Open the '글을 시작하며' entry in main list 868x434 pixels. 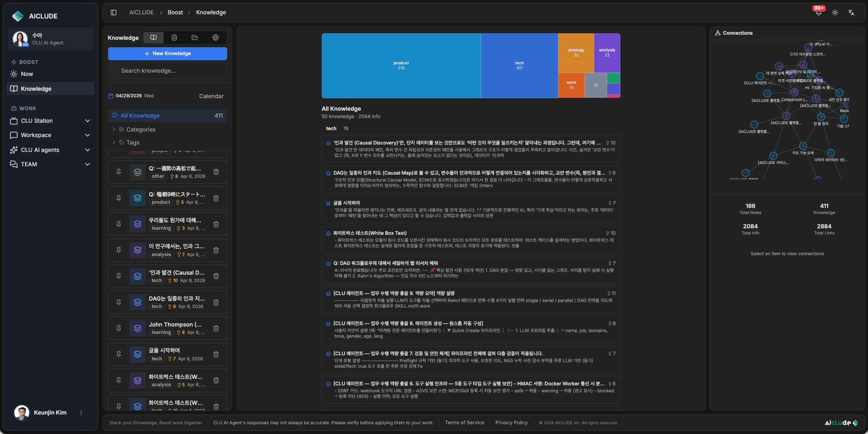tap(471, 209)
